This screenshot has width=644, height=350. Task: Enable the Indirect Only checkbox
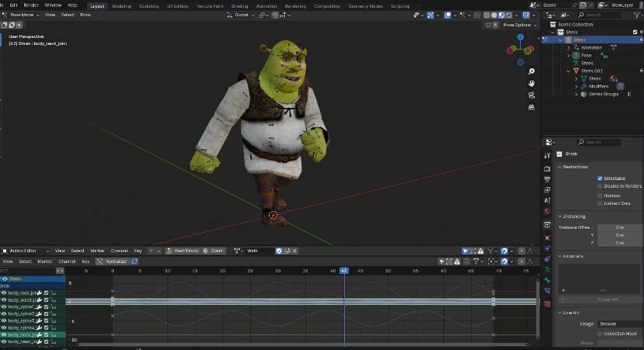pyautogui.click(x=600, y=203)
